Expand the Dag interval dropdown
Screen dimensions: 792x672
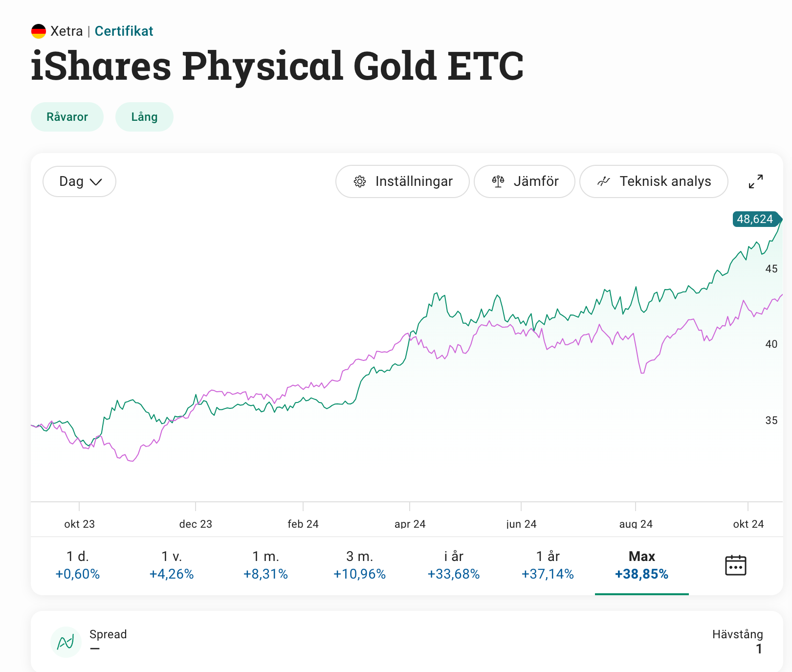(80, 181)
